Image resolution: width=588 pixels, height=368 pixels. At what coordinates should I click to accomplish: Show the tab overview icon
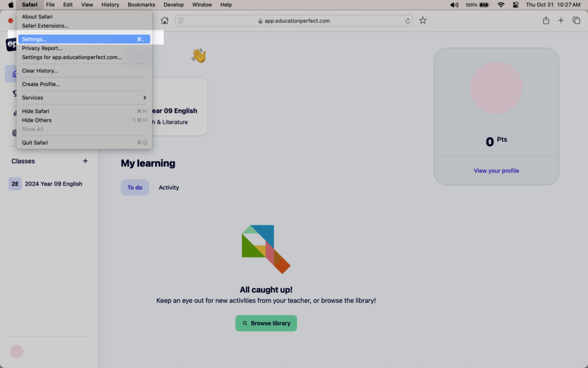[x=577, y=21]
